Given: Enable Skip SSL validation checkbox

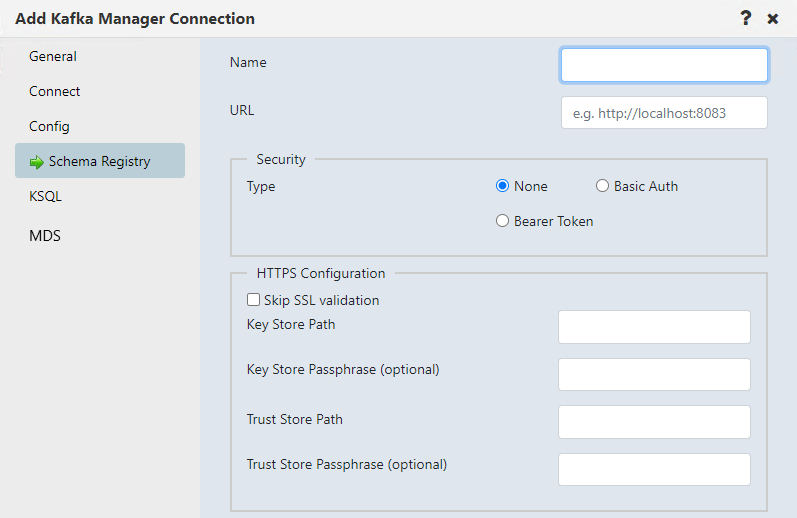Looking at the screenshot, I should (253, 299).
